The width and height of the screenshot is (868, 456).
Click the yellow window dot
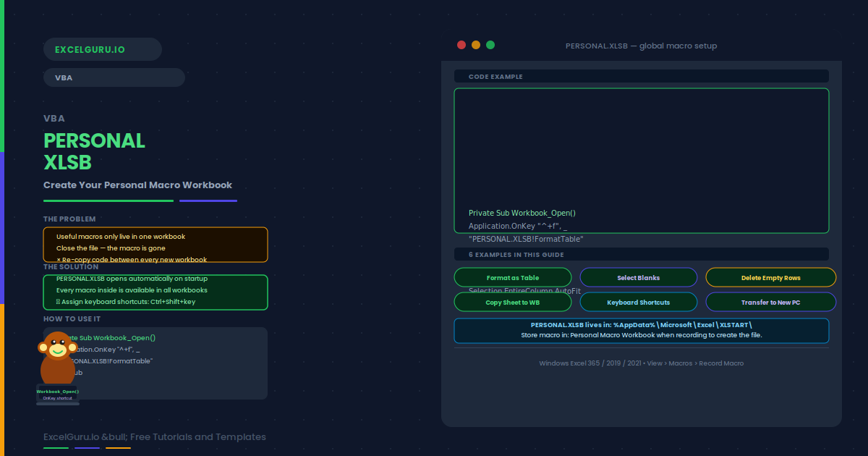tap(476, 45)
